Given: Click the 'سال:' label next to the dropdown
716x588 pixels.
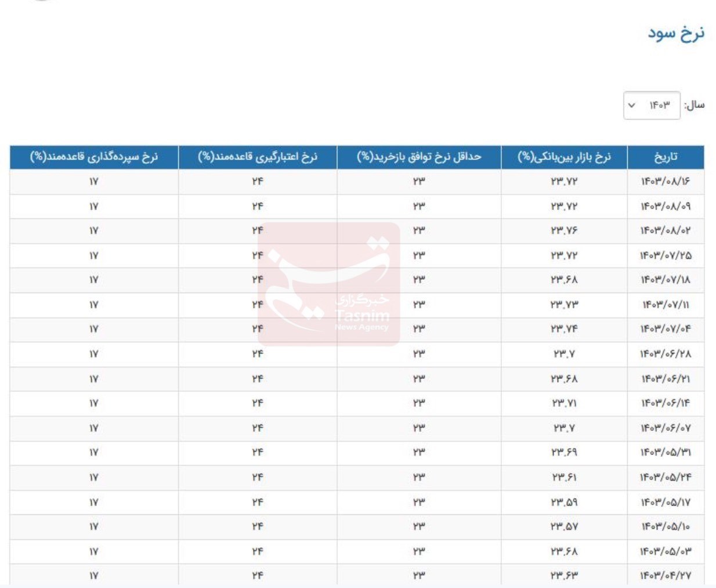Looking at the screenshot, I should point(694,105).
